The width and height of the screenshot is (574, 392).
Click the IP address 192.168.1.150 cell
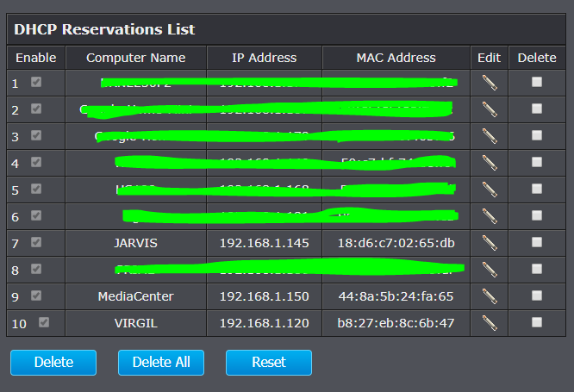[x=265, y=296]
